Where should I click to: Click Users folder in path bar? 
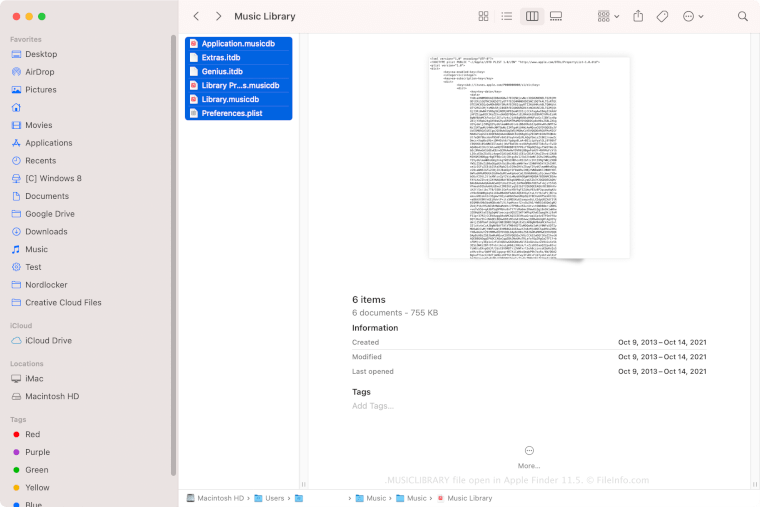[270, 498]
